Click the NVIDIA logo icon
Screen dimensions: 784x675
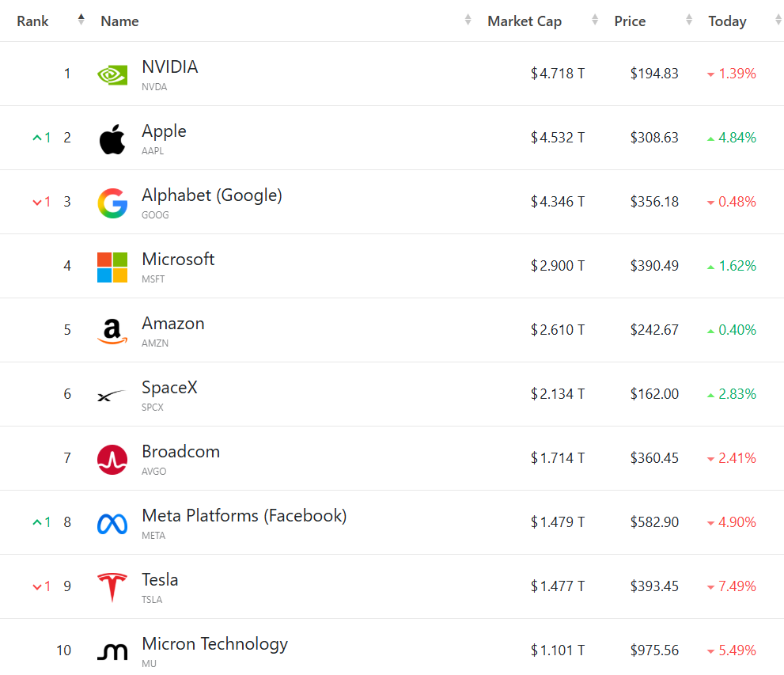tap(112, 75)
